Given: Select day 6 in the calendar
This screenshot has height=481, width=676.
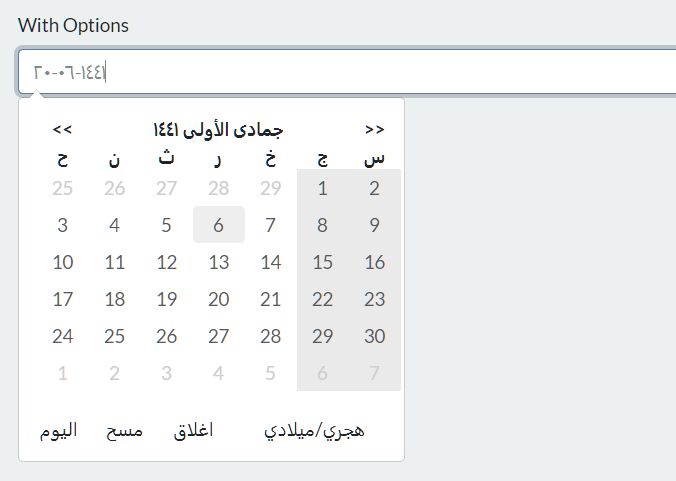Looking at the screenshot, I should coord(219,225).
